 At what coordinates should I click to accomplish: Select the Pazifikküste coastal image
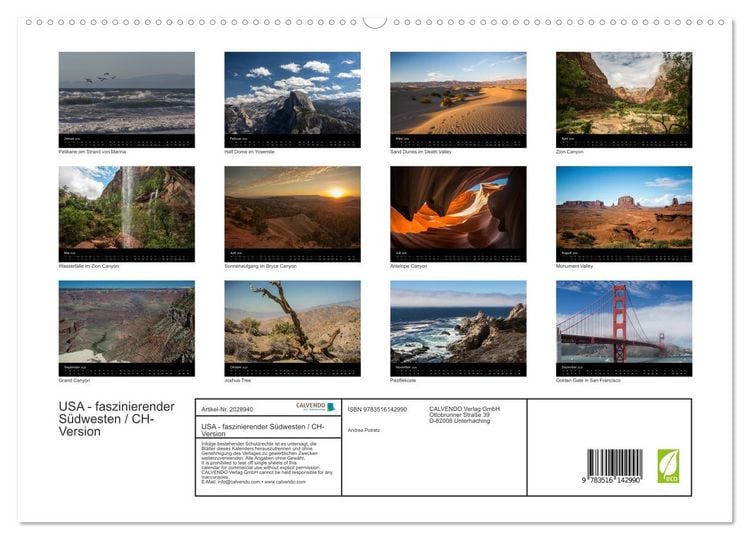coord(458,328)
